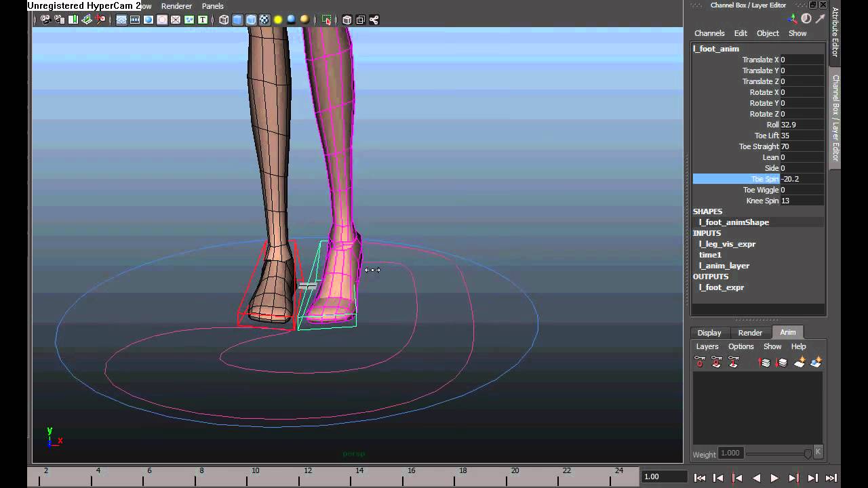Switch to the Display layer tab
The image size is (868, 488).
pos(709,333)
